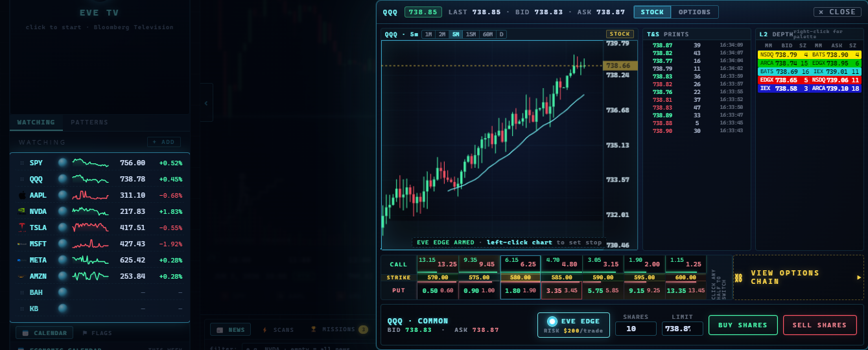Open the Calendar tab
The image size is (868, 350).
point(45,333)
